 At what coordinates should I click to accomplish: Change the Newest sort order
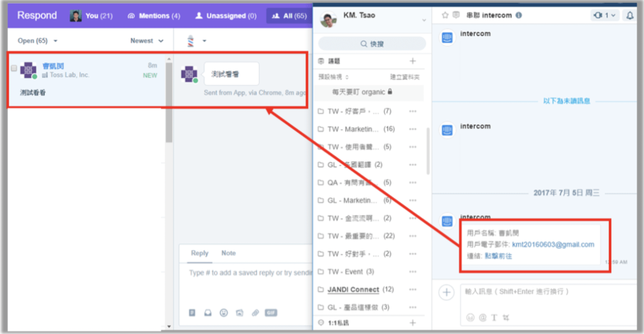coord(147,41)
